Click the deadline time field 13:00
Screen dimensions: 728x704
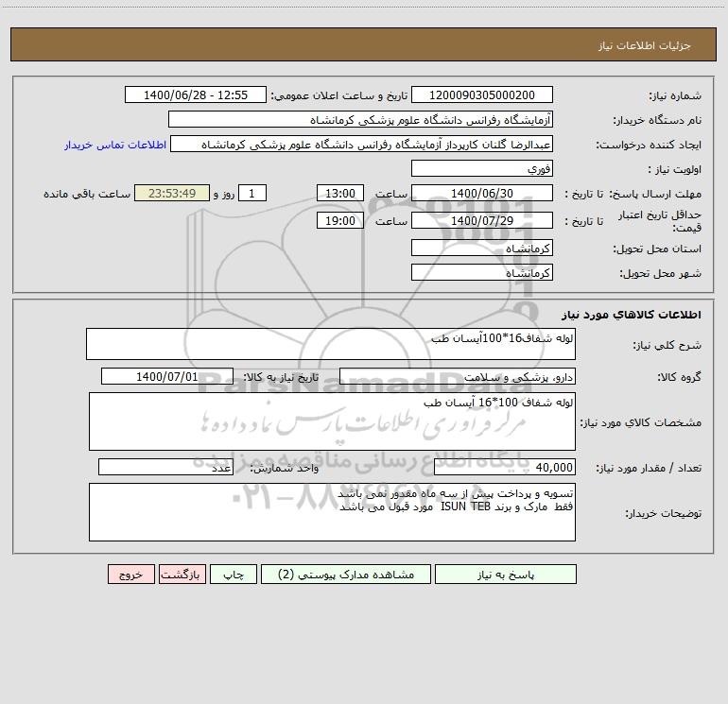[339, 193]
